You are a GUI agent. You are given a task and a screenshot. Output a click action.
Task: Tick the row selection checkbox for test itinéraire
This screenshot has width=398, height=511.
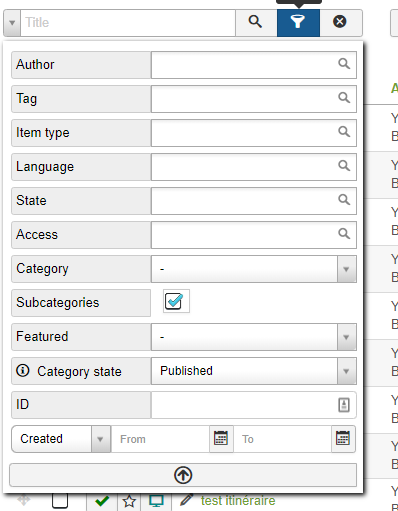coord(60,500)
